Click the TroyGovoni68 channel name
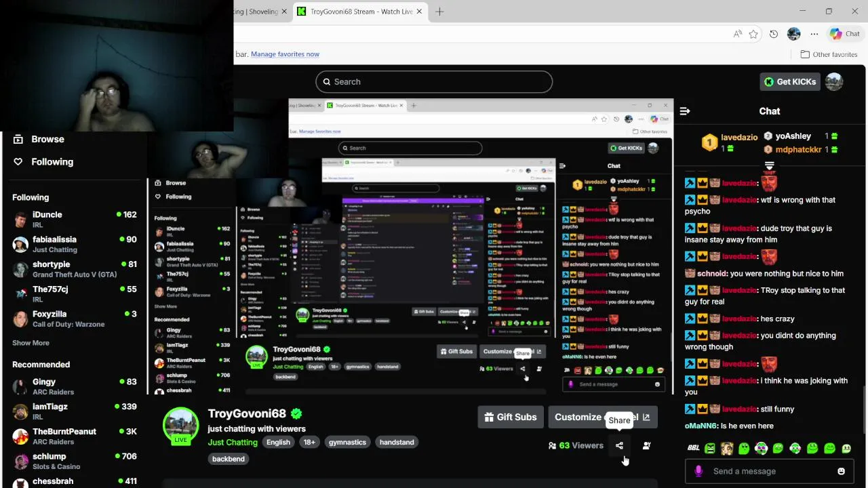 (247, 413)
